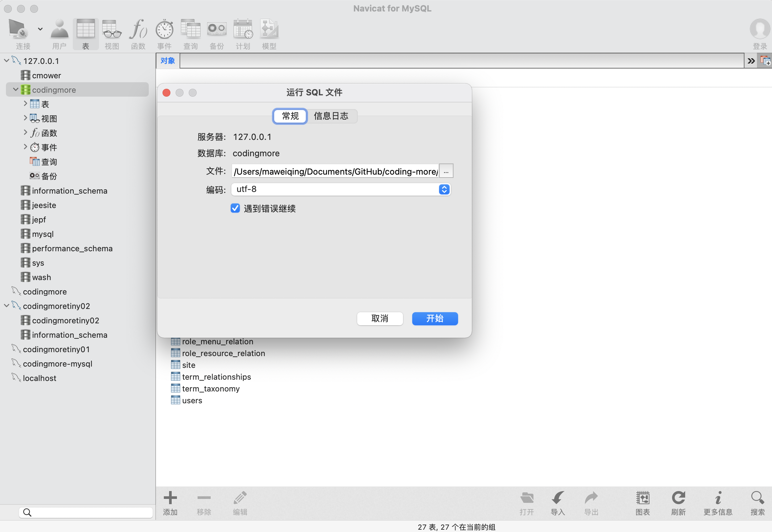This screenshot has width=772, height=532.
Task: Click the Backup toolbar icon
Action: [217, 30]
